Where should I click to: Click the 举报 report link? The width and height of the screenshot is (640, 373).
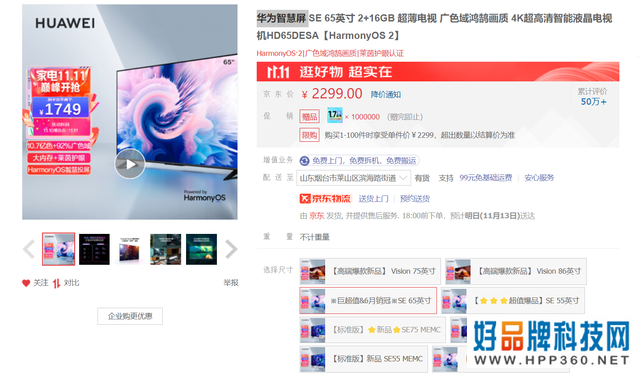coord(231,282)
